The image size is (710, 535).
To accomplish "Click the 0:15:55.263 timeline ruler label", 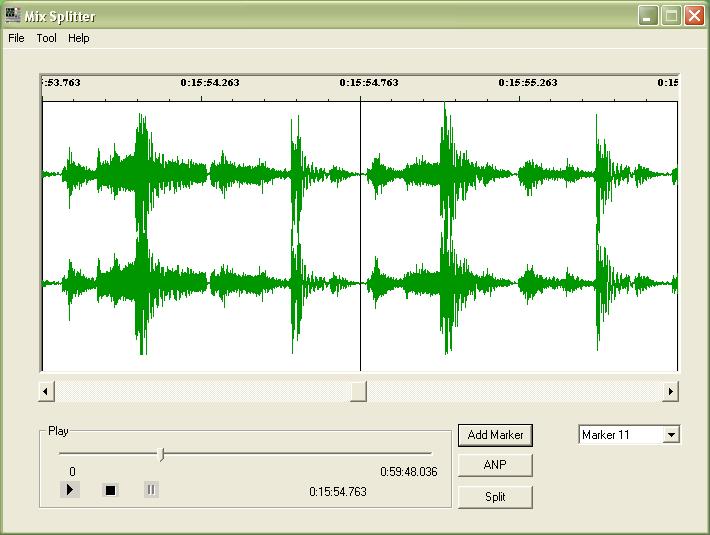I will click(x=528, y=83).
